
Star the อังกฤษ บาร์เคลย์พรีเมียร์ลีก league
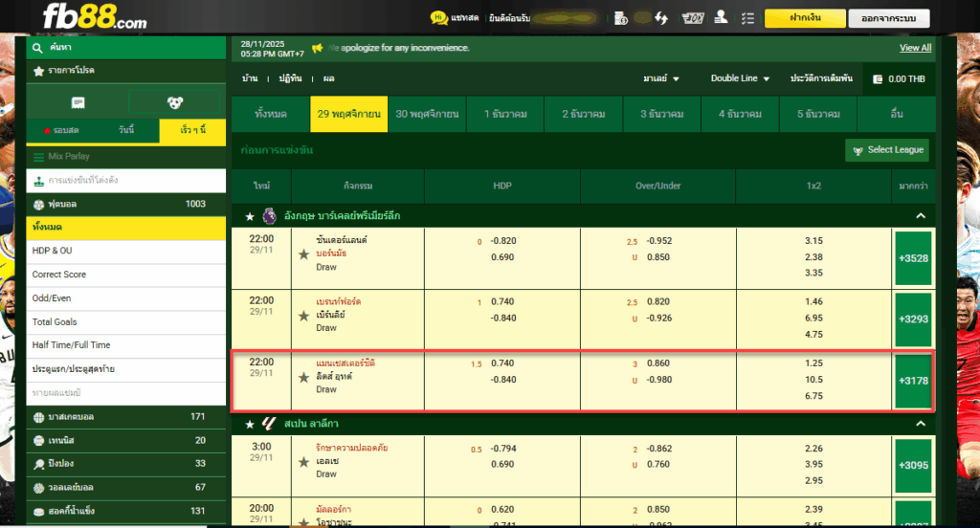250,217
